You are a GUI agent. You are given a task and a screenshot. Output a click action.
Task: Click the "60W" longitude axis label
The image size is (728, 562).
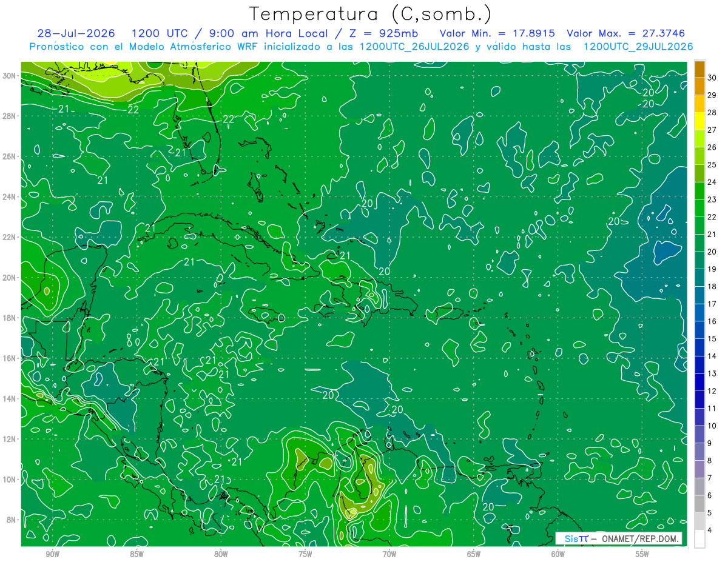558,554
